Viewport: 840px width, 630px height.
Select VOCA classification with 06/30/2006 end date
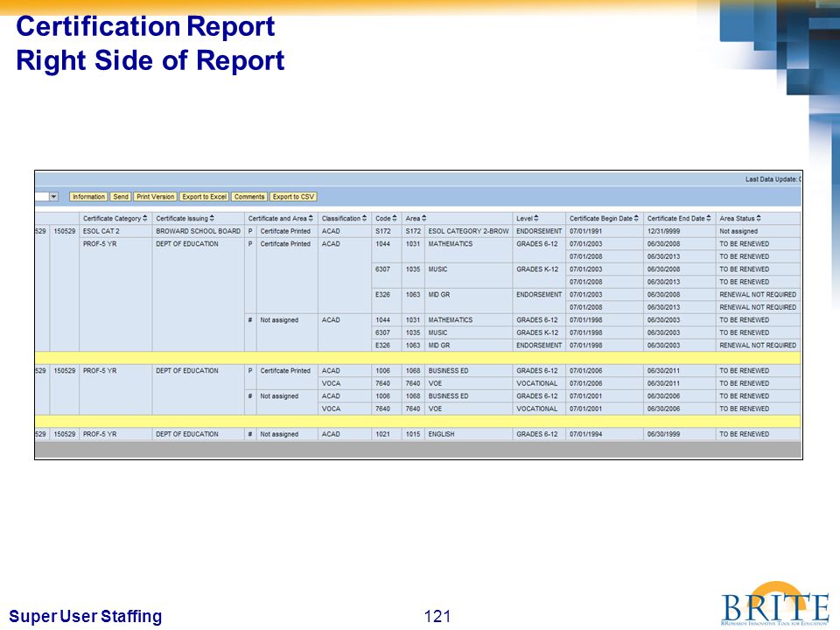(x=345, y=409)
